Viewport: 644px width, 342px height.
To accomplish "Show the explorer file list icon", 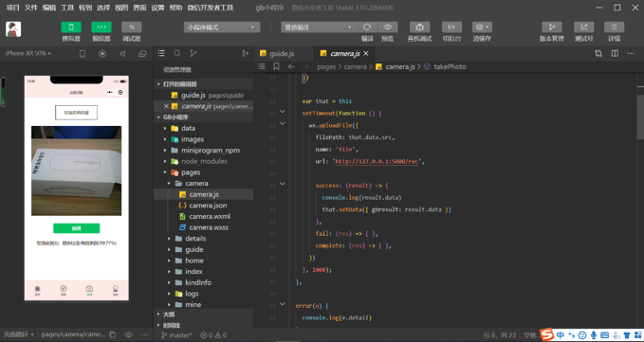I will coord(161,53).
